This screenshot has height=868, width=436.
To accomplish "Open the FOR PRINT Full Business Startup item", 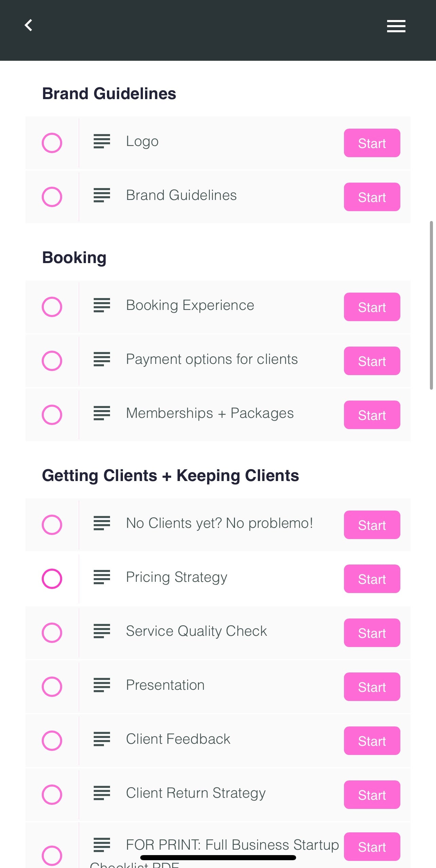I will pos(232,845).
